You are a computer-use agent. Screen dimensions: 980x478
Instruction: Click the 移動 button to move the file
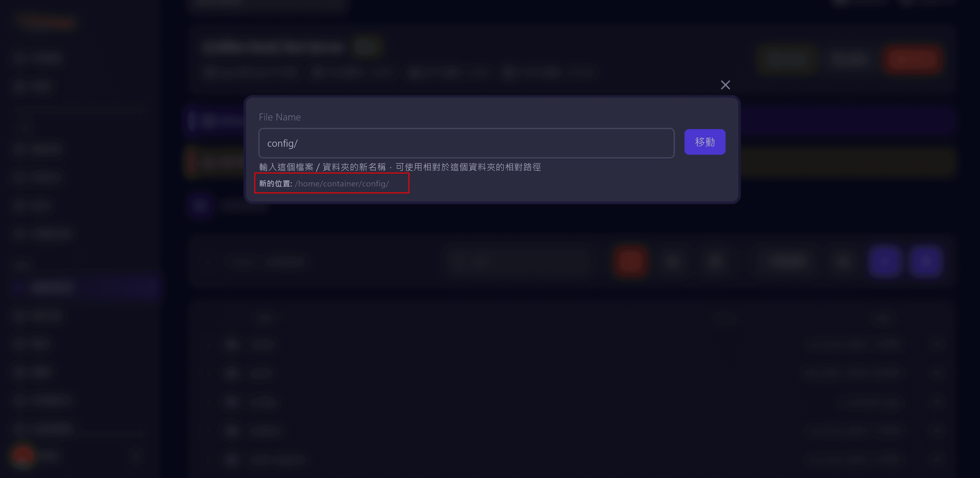(705, 142)
